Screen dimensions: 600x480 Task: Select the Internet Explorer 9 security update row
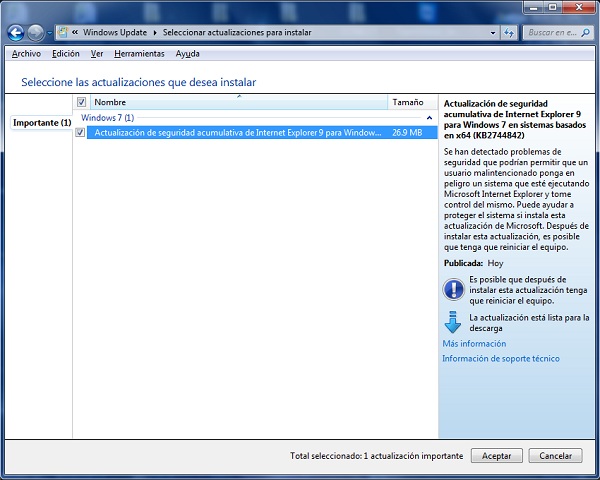[x=262, y=132]
